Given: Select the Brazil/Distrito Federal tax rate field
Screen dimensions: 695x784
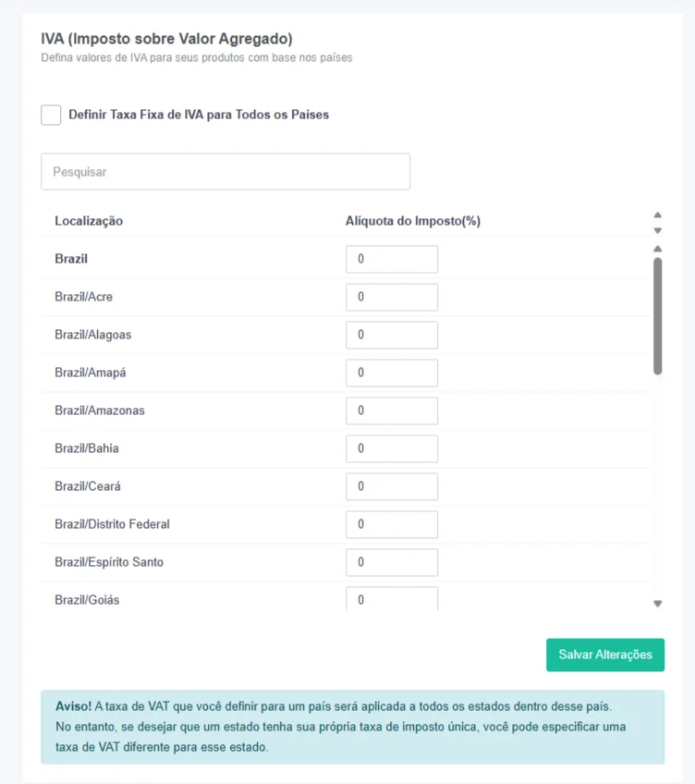Looking at the screenshot, I should [x=392, y=524].
